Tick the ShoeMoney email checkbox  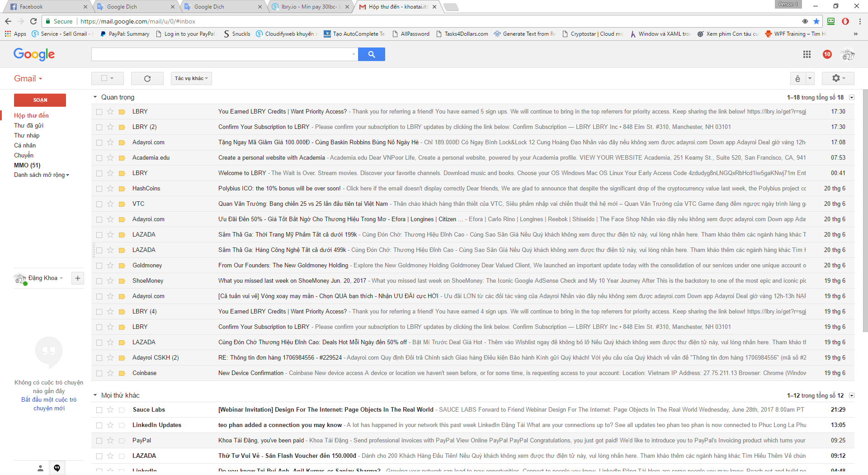(99, 281)
